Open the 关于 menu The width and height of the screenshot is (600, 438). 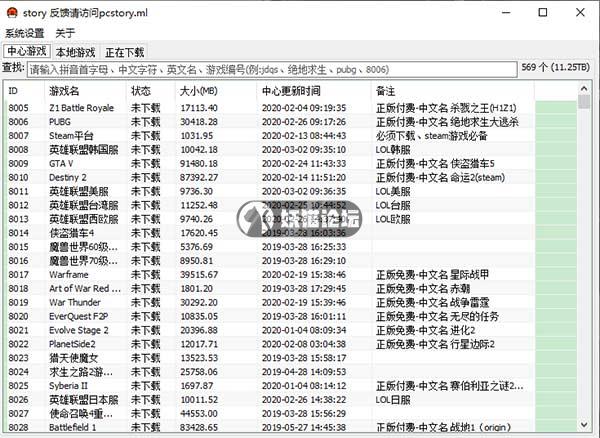[x=65, y=33]
